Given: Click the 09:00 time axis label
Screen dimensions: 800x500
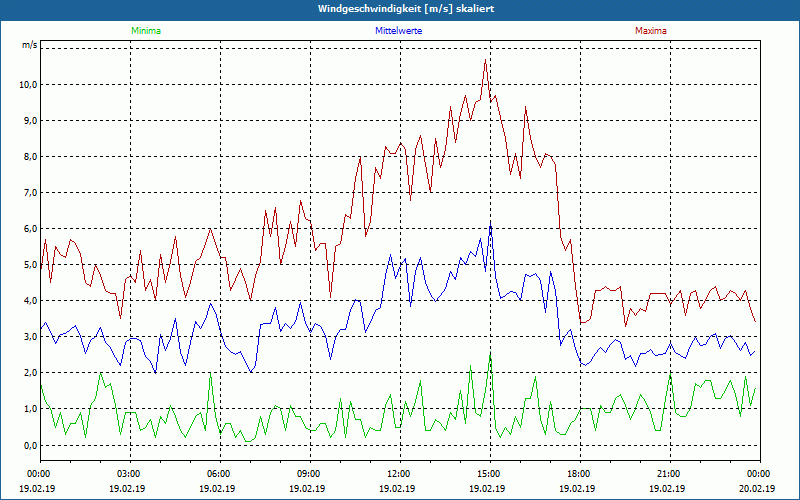Looking at the screenshot, I should pyautogui.click(x=310, y=474).
